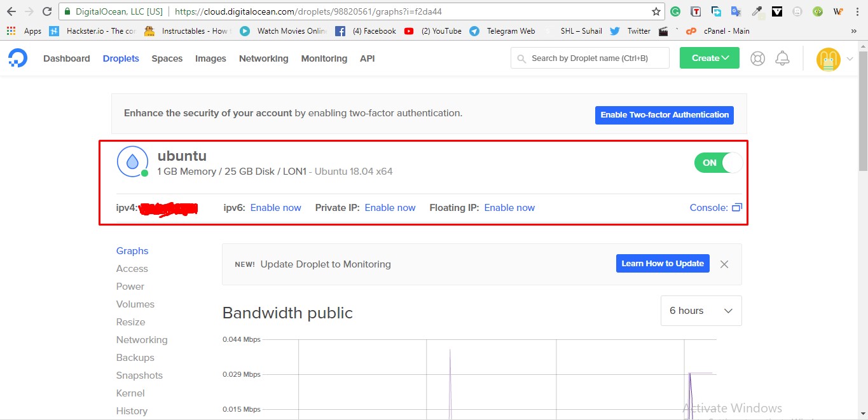Click Enable now next to Floating IP
This screenshot has height=420, width=868.
coord(509,208)
